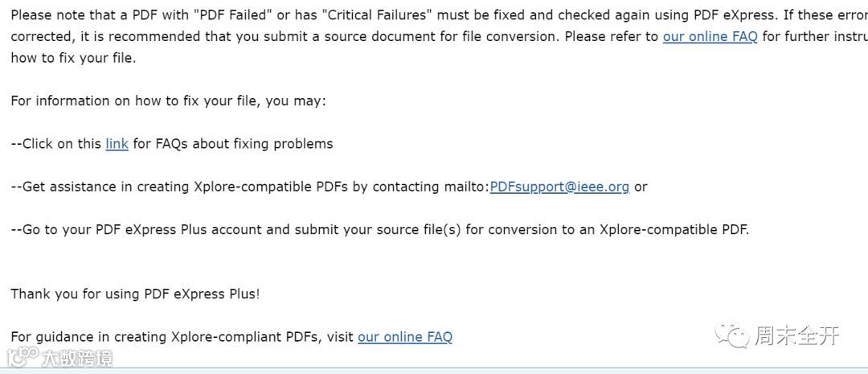Click the 'Thank you for using PDF eXpress Plus!' line
This screenshot has width=868, height=374.
(x=135, y=294)
